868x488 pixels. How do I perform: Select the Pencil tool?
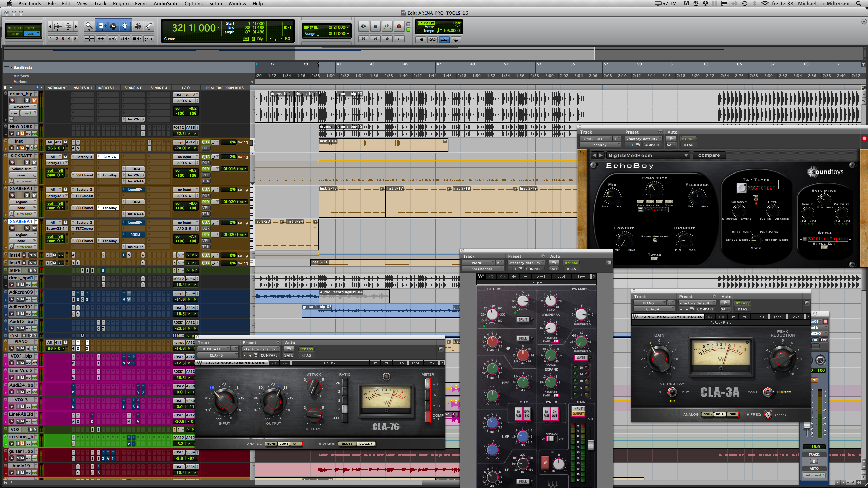pos(149,26)
